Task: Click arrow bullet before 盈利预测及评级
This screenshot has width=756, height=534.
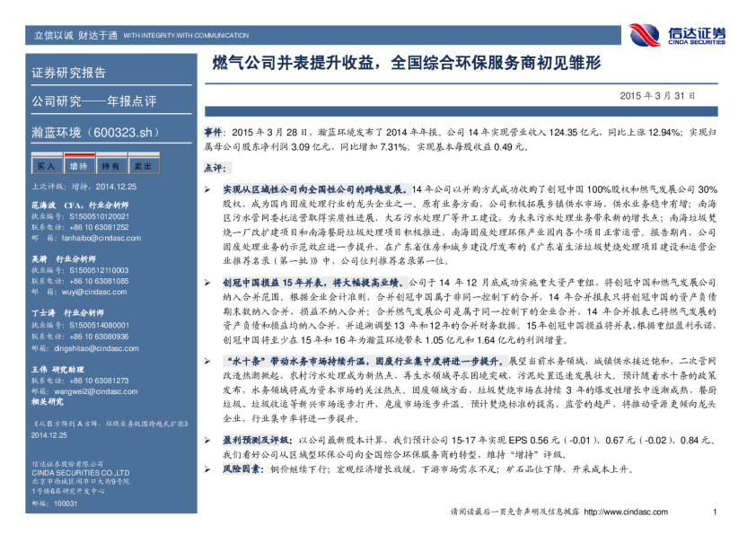Action: (x=207, y=441)
